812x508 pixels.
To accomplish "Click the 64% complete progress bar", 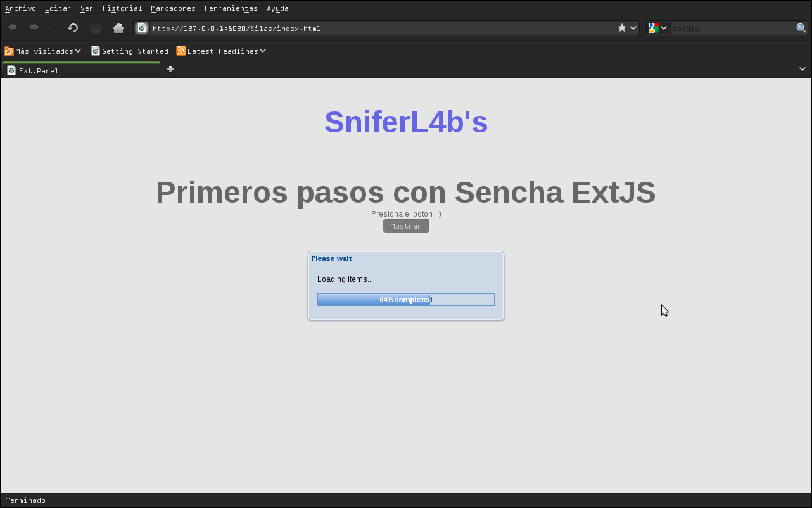I will click(x=406, y=299).
